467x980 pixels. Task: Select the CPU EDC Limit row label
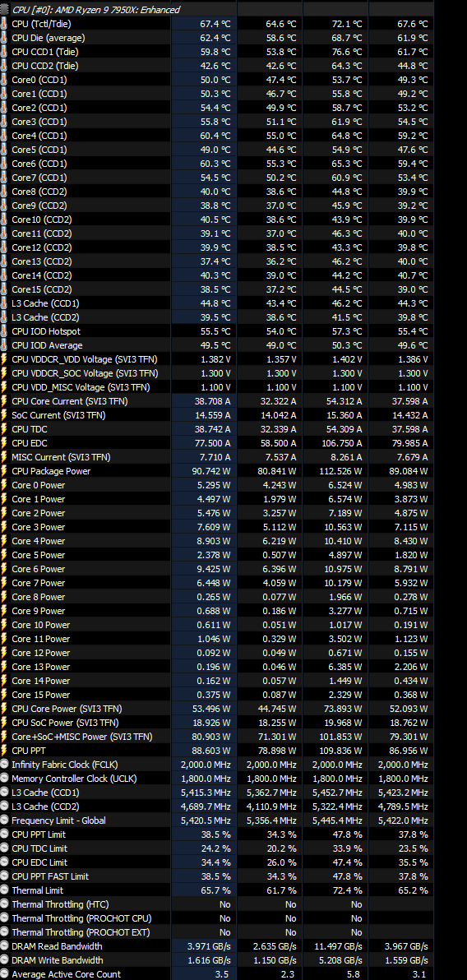(x=39, y=862)
